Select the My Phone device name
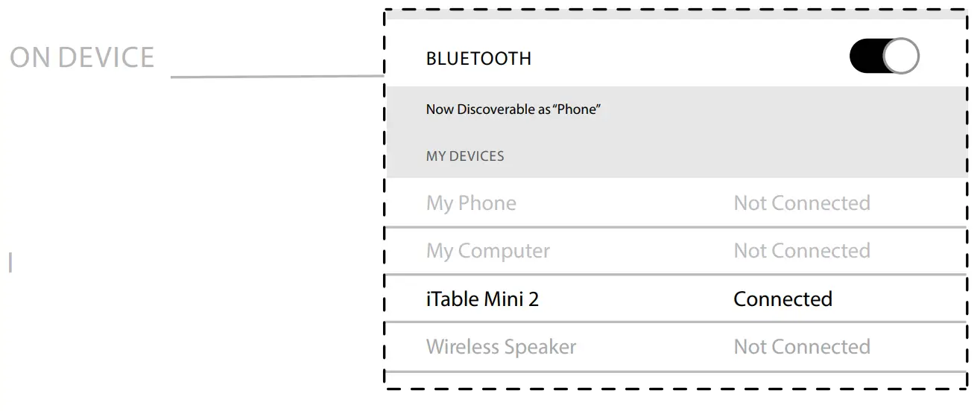The image size is (980, 411). coord(471,203)
